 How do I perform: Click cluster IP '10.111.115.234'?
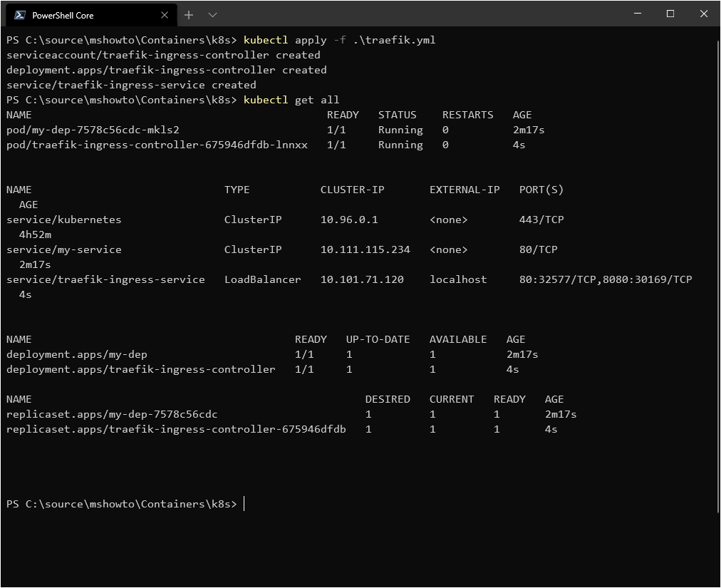tap(365, 250)
